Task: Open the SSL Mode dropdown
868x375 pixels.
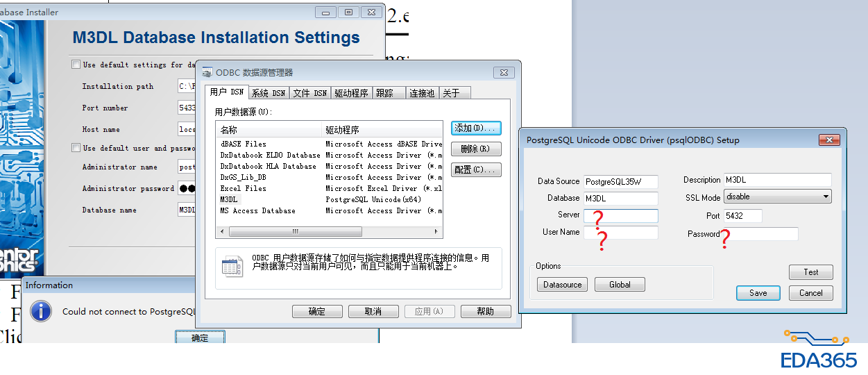Action: pos(777,197)
